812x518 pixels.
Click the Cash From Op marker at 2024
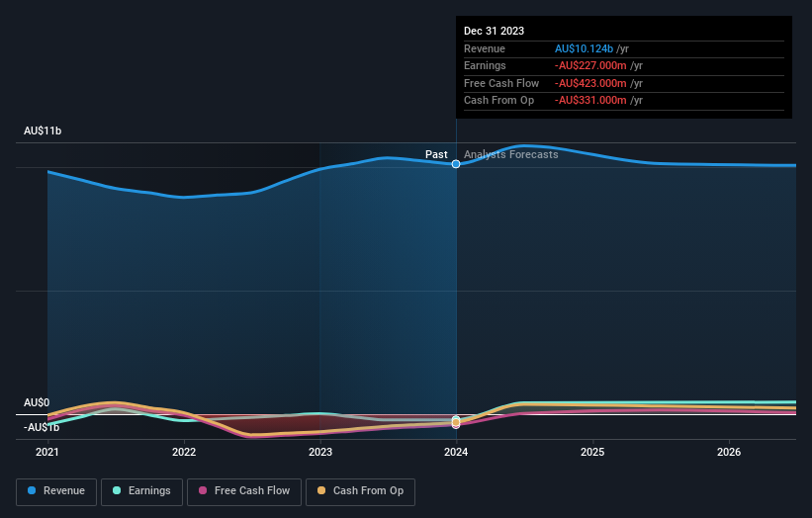click(456, 423)
